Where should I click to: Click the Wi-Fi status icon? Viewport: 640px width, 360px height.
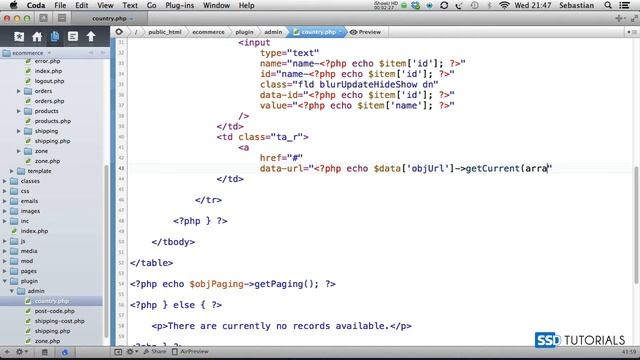click(x=504, y=5)
